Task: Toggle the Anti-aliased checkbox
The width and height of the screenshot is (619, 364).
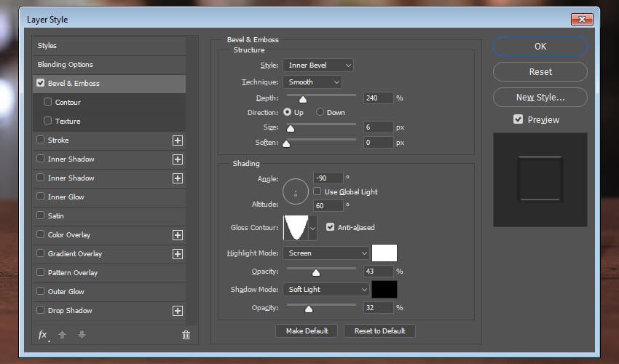Action: (x=330, y=227)
